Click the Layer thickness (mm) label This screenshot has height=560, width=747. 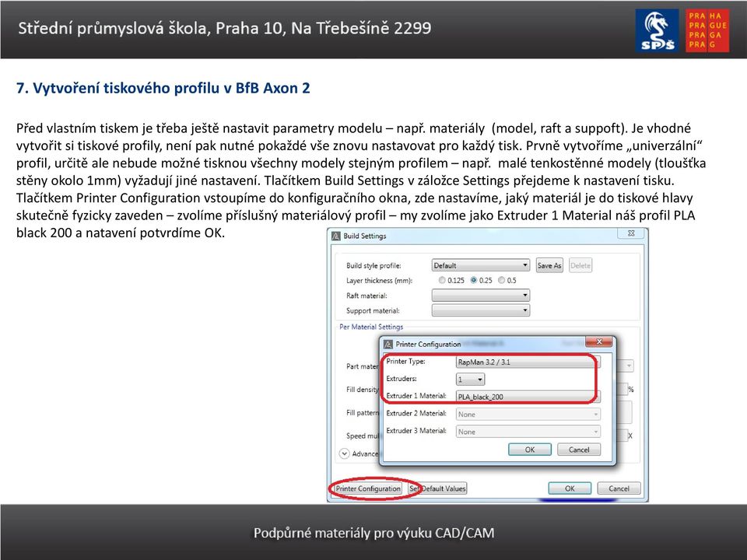(x=379, y=281)
